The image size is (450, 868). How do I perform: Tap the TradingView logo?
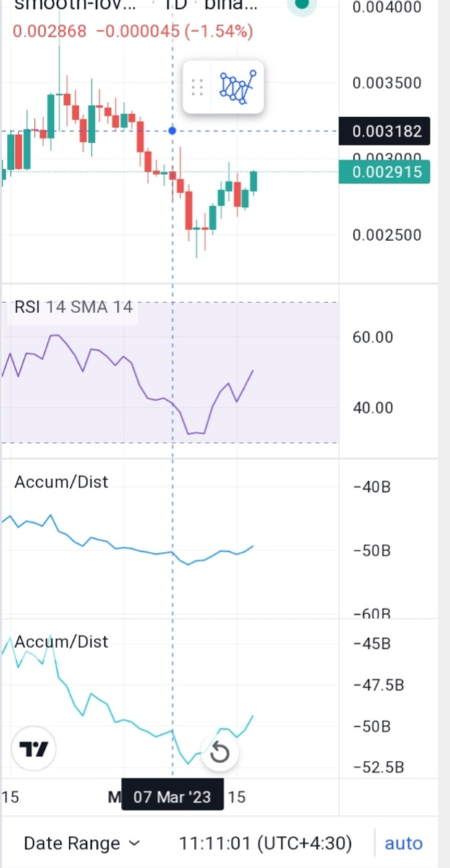coord(34,749)
